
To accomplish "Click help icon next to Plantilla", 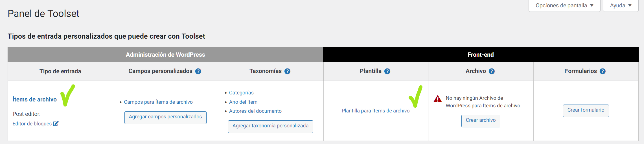I will coord(387,71).
